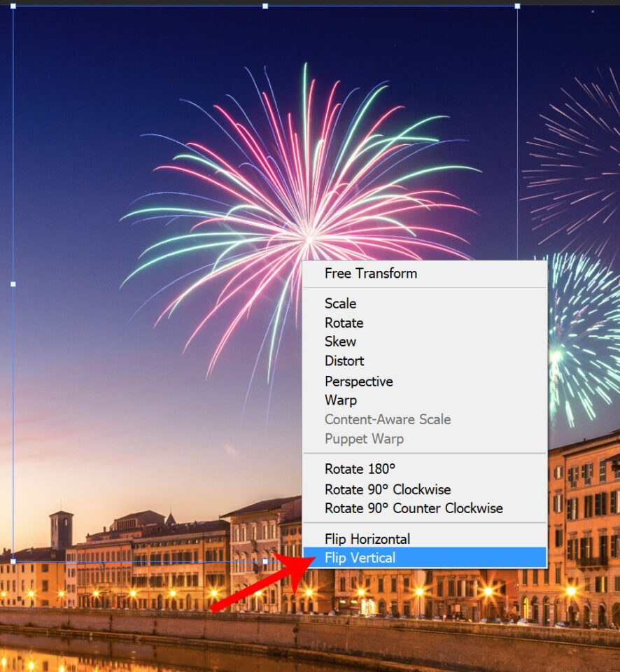Click the greyed-out Content-Aware Scale entry
The image size is (620, 672).
tap(387, 420)
